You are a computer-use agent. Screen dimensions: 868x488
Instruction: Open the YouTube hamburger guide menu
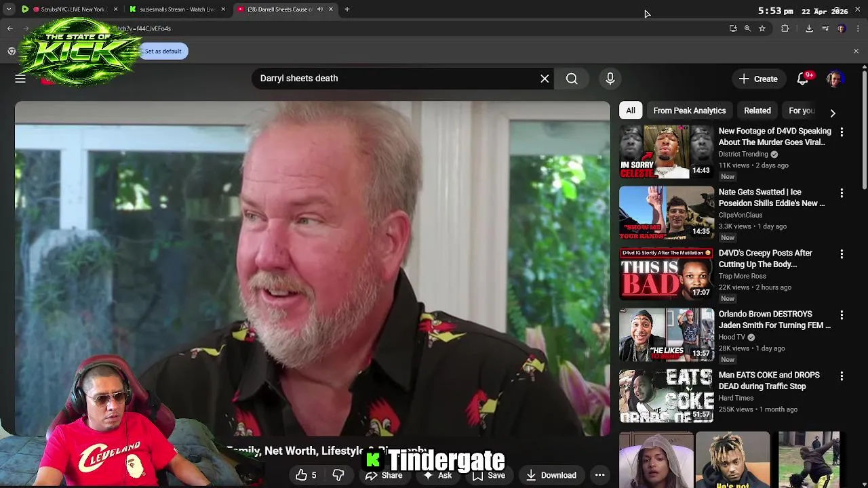click(20, 79)
